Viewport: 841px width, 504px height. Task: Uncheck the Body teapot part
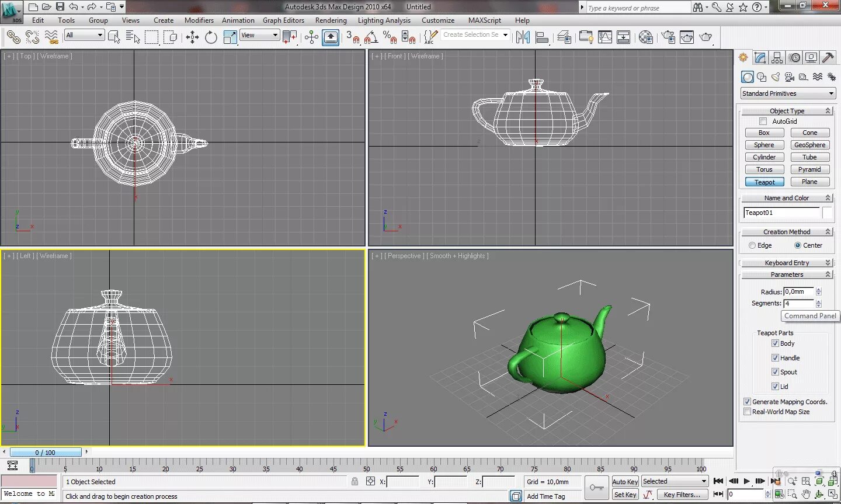coord(775,343)
